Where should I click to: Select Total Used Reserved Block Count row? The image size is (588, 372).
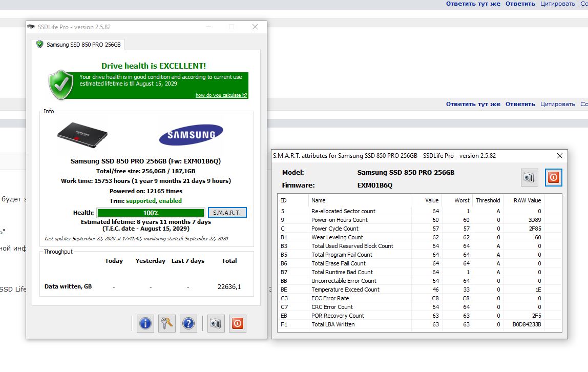[x=419, y=246]
